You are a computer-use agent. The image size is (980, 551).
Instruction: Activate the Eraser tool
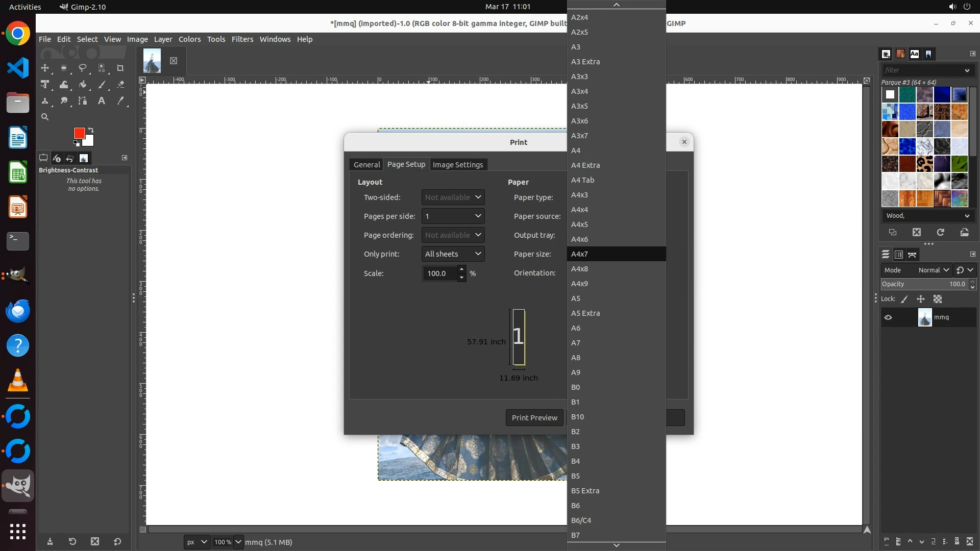(x=120, y=85)
